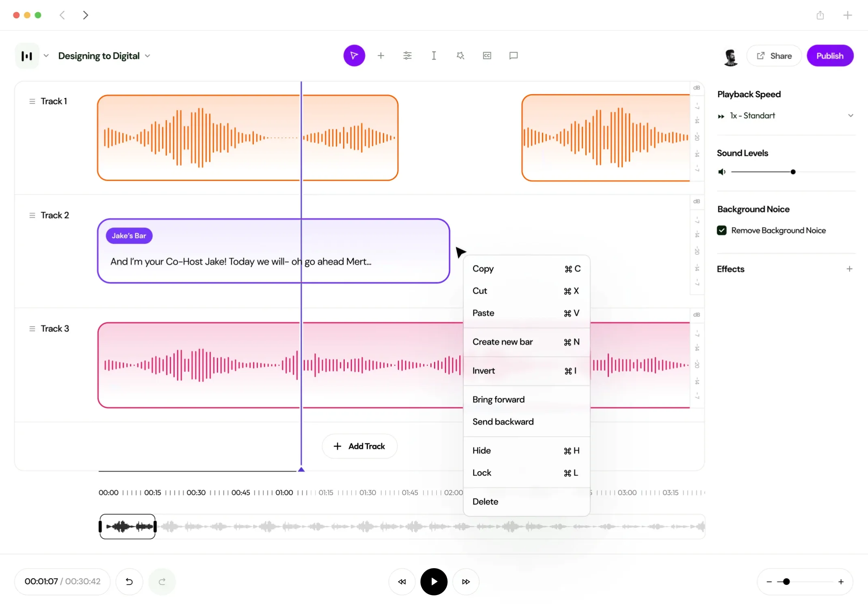The width and height of the screenshot is (868, 610).
Task: Click the plus tool in top toolbar
Action: [x=381, y=56]
